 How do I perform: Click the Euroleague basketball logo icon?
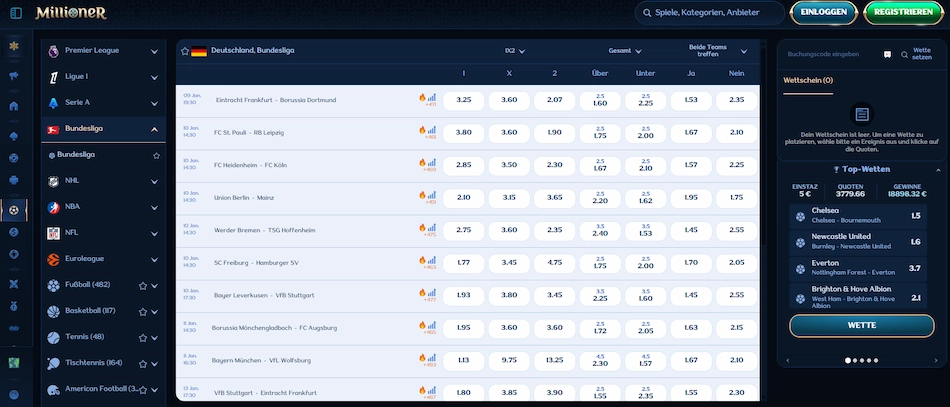pyautogui.click(x=53, y=259)
